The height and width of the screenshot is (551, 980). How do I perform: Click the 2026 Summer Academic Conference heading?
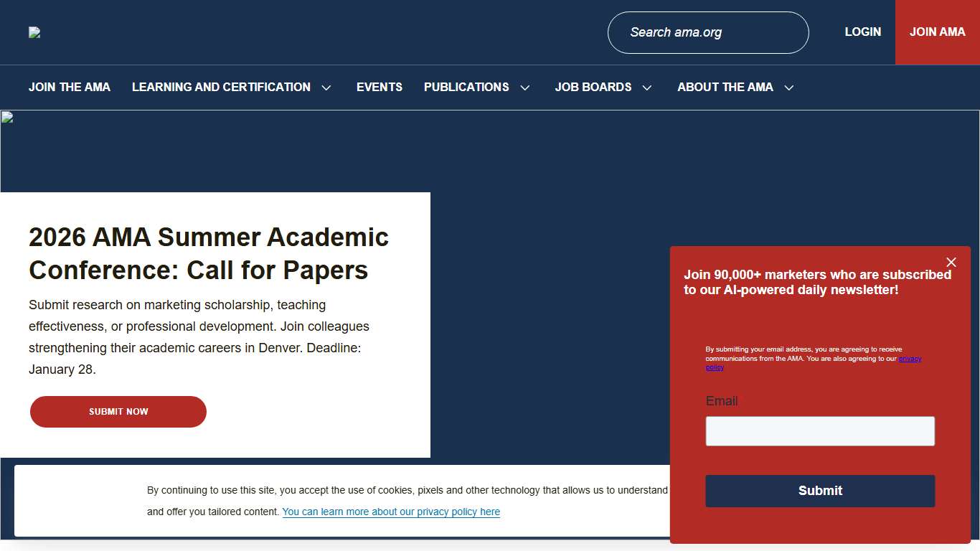pos(208,253)
